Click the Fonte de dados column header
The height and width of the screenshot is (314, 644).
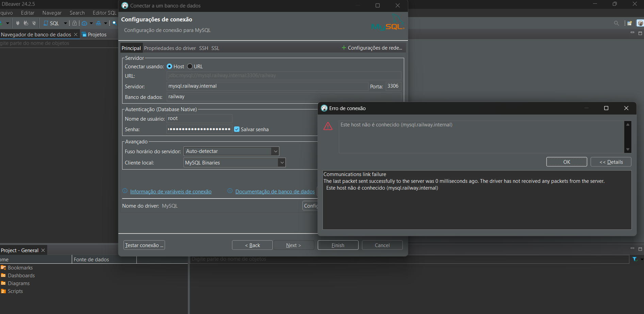[x=104, y=260]
